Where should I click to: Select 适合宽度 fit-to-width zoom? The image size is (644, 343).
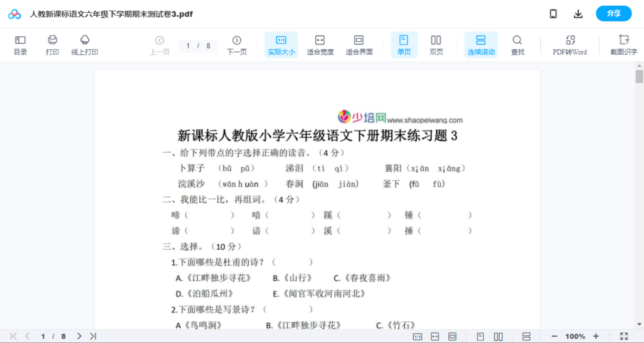(320, 45)
